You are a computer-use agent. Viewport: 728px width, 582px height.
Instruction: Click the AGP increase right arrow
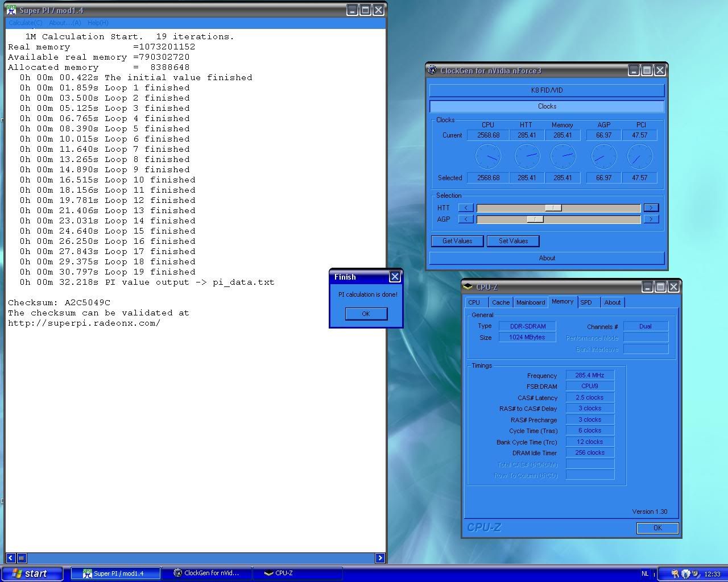click(651, 219)
